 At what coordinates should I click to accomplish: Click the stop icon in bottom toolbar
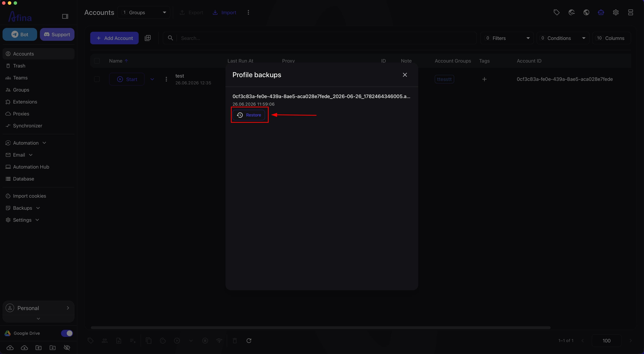coord(205,340)
